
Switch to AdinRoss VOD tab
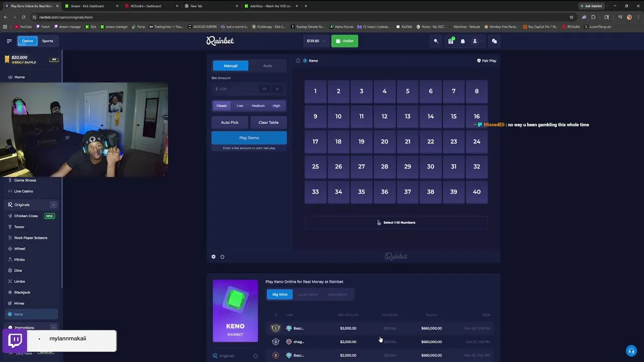click(x=271, y=6)
